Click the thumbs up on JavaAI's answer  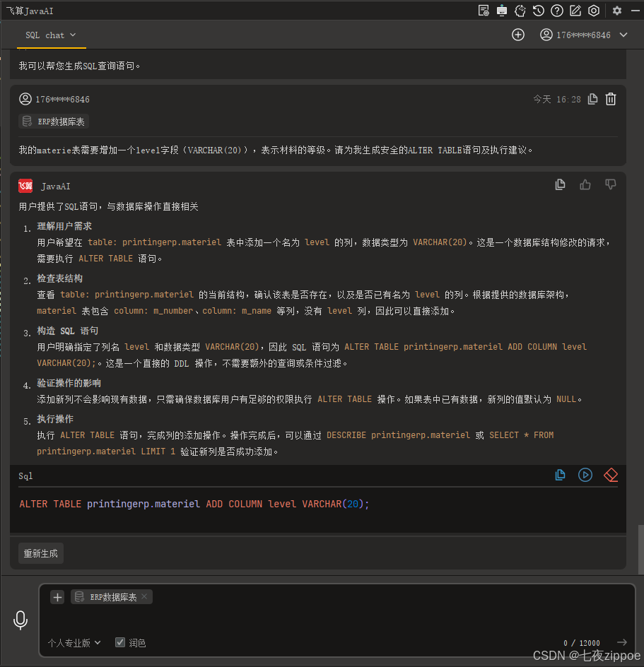585,184
